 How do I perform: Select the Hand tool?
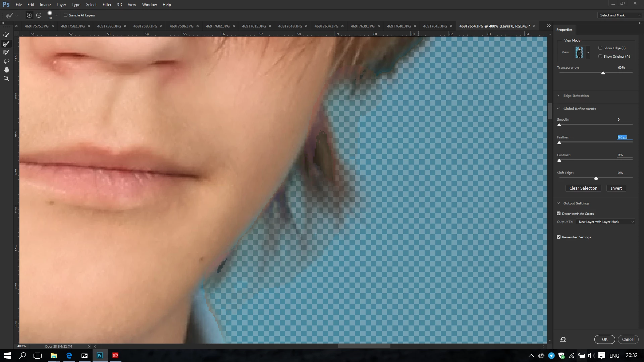(x=6, y=70)
